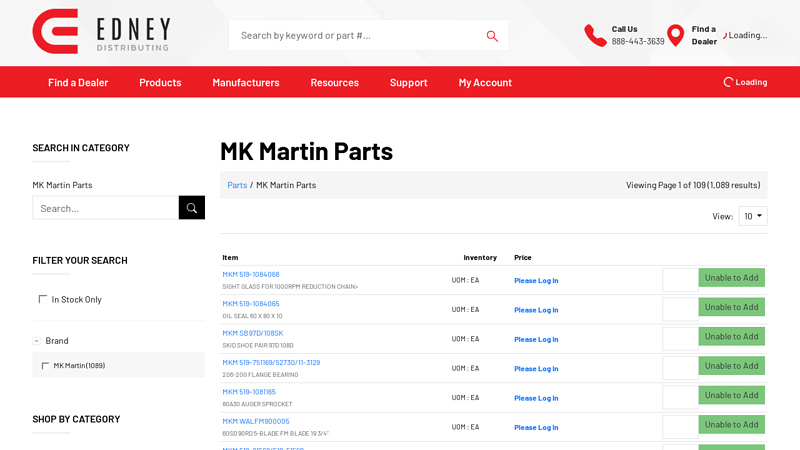The width and height of the screenshot is (800, 450).
Task: Open item MKM 519-1081165
Action: coord(249,392)
